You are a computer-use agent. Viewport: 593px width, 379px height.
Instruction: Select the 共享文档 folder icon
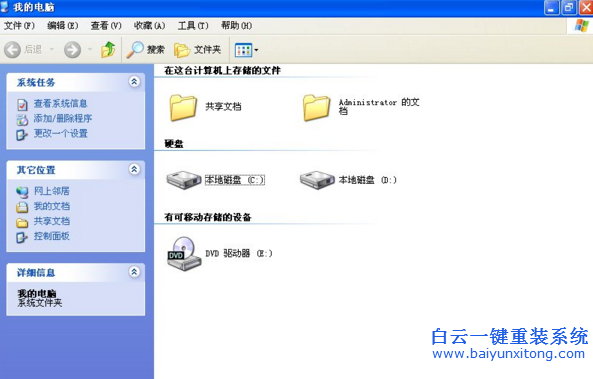[183, 108]
